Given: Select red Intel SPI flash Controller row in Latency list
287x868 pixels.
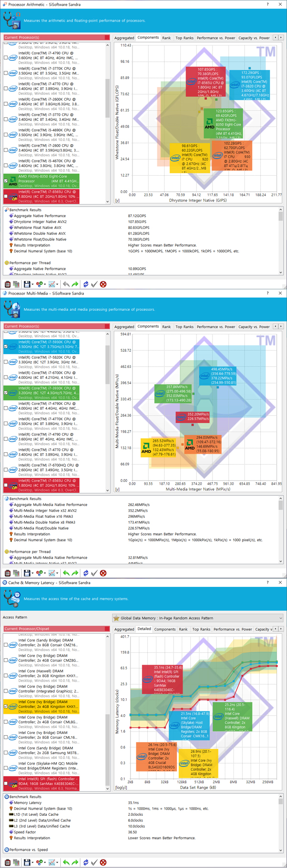Looking at the screenshot, I should tap(42, 784).
